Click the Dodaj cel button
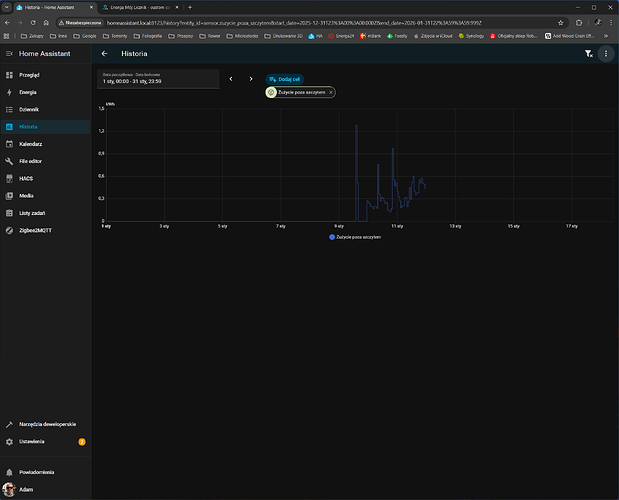 pyautogui.click(x=283, y=78)
